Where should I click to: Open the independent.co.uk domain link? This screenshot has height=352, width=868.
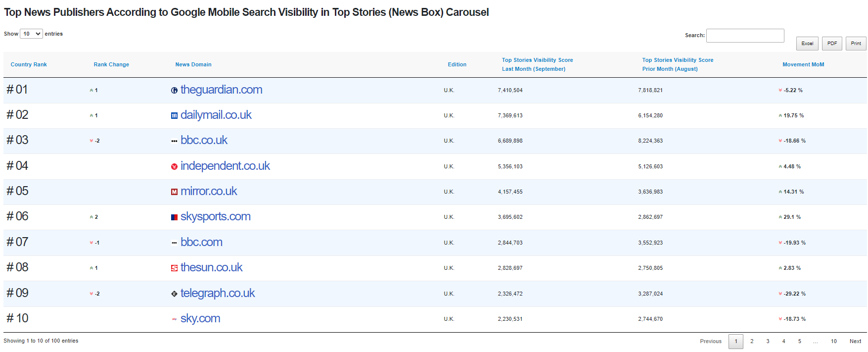click(225, 166)
